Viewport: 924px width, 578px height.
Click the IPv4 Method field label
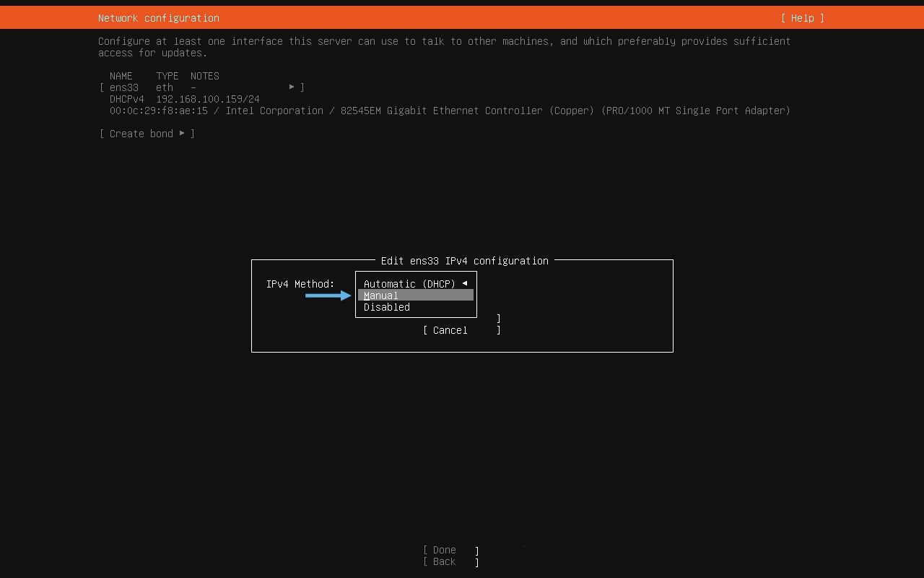point(300,284)
